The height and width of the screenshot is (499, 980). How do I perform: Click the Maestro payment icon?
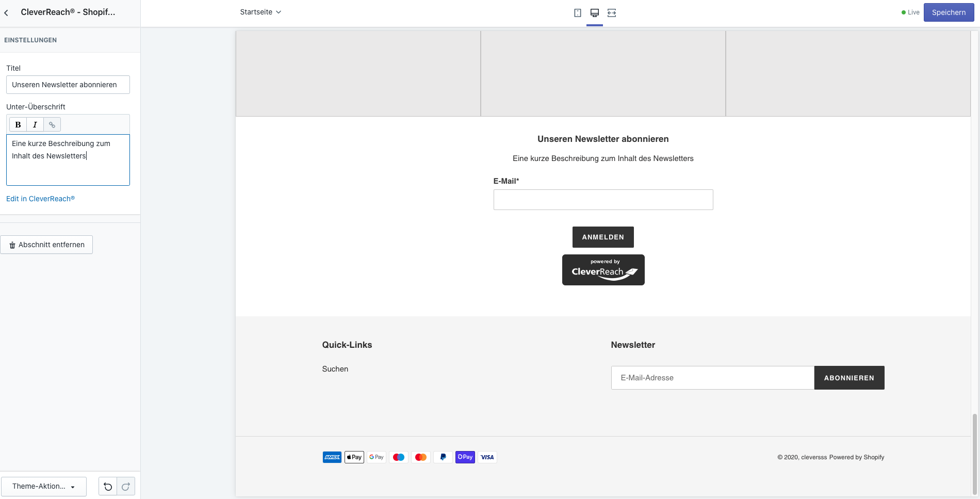click(399, 457)
